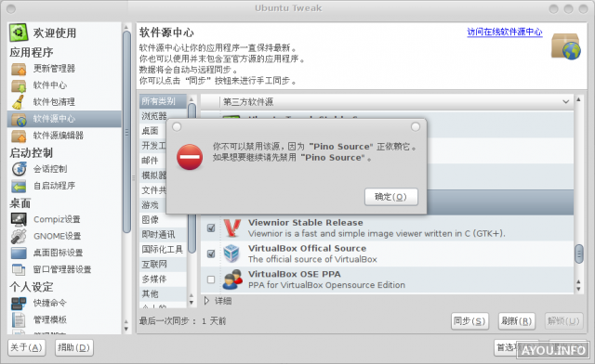Select 互联网 category
Viewport: 595px width, 364px height.
tap(164, 265)
